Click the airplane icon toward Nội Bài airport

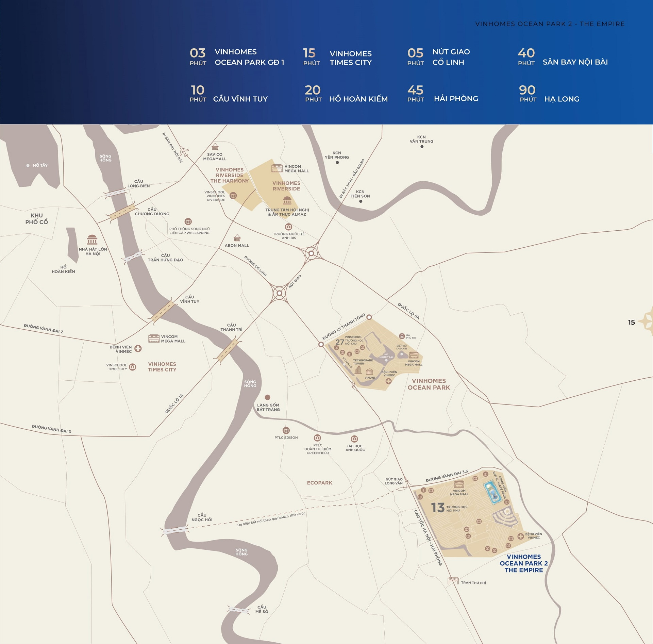tap(184, 151)
